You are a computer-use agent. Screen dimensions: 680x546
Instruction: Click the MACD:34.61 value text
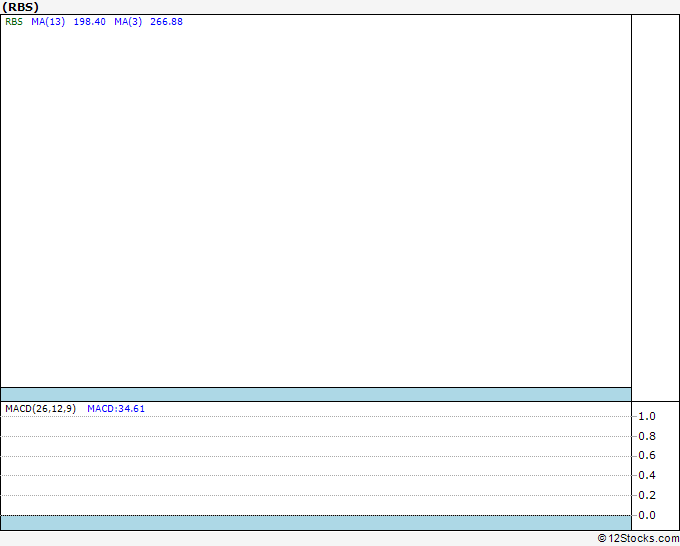pyautogui.click(x=116, y=409)
